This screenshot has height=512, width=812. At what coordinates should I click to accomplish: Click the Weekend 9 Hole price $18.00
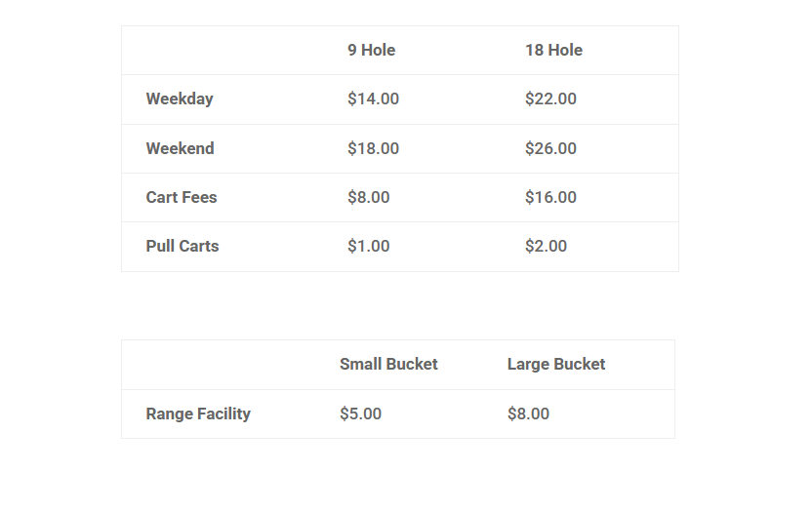click(x=373, y=149)
